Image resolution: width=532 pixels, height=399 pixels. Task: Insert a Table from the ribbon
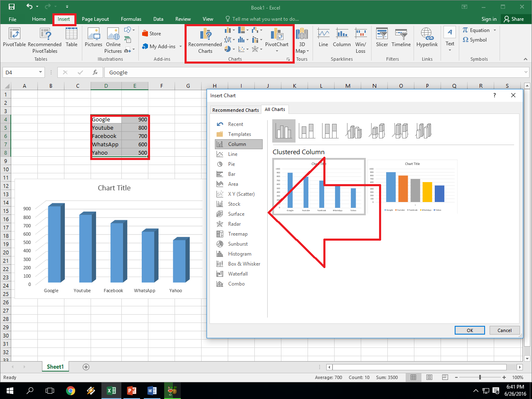pyautogui.click(x=71, y=37)
